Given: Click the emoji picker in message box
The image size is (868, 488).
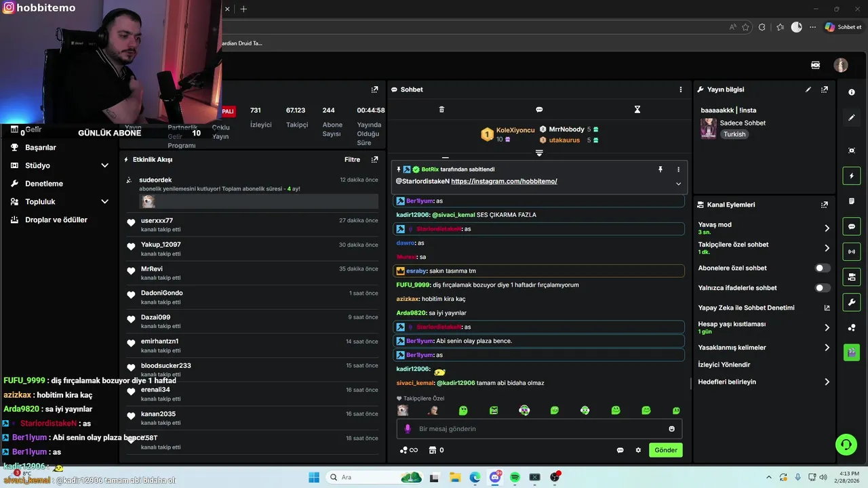Looking at the screenshot, I should coord(672,429).
